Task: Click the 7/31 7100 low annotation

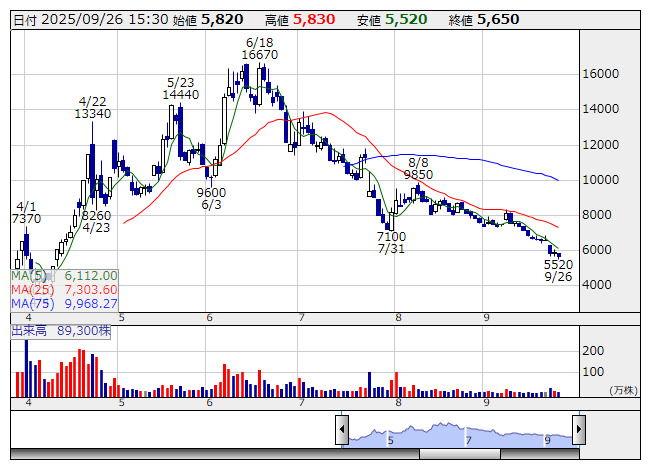Action: point(391,241)
